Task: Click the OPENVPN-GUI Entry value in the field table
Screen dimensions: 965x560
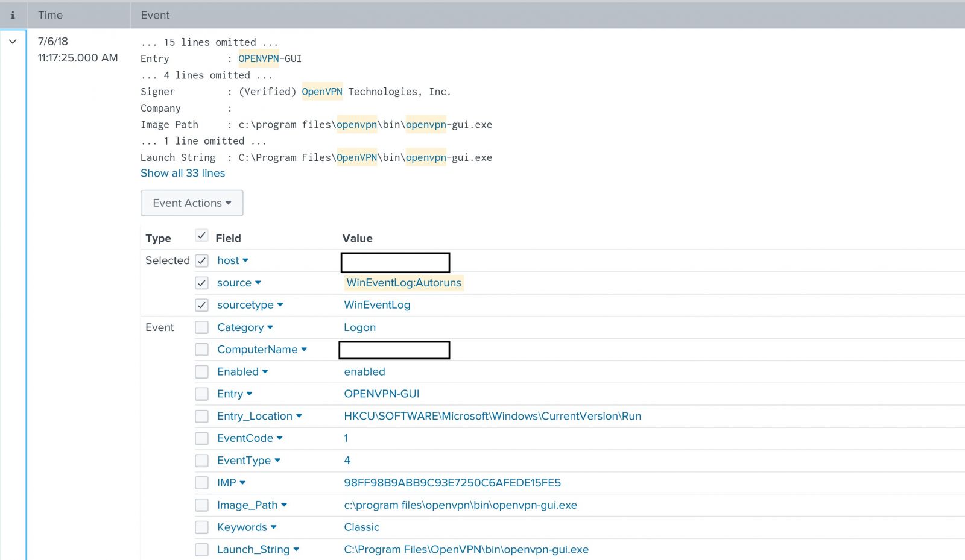Action: point(381,394)
